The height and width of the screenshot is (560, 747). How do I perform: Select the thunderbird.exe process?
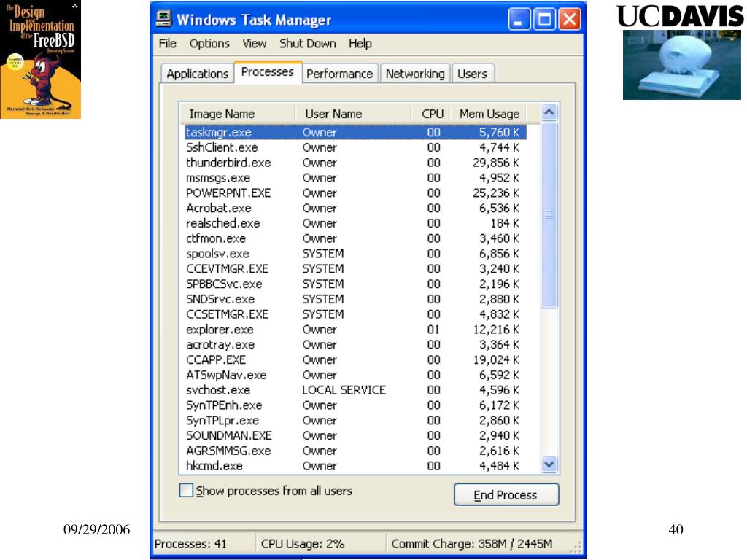355,163
